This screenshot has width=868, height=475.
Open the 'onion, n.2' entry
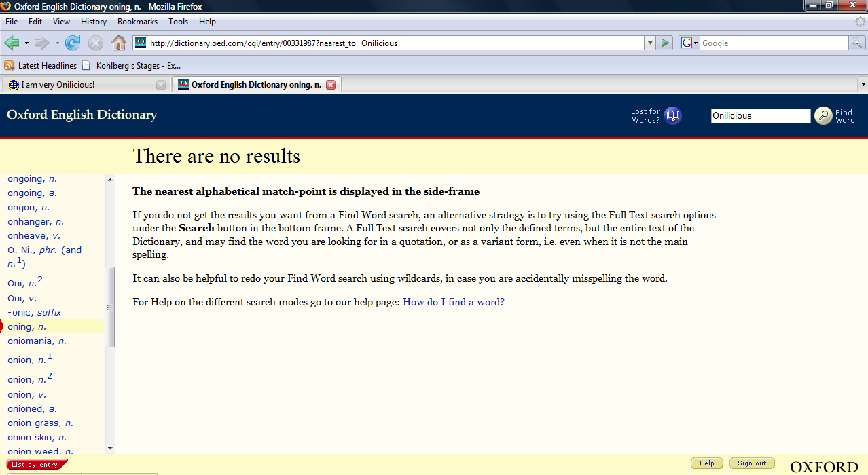pos(30,378)
